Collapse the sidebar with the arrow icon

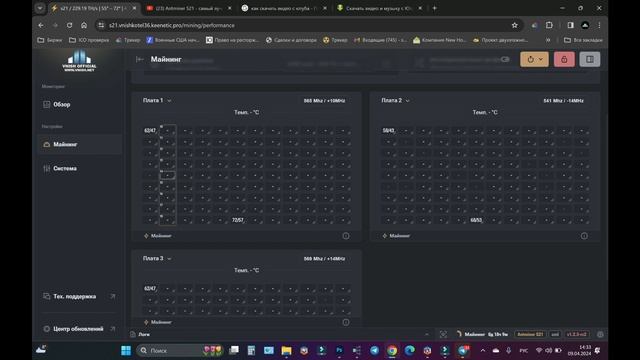click(x=140, y=60)
